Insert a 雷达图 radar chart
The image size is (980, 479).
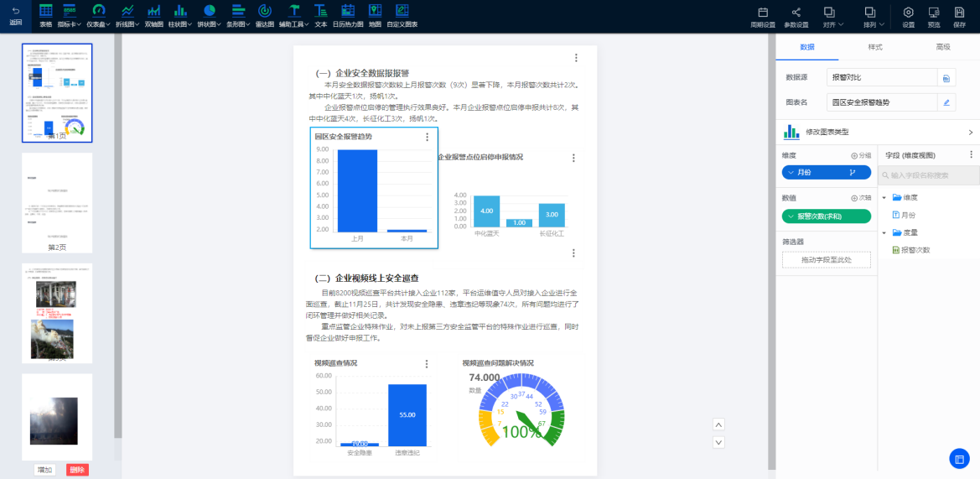tap(264, 15)
